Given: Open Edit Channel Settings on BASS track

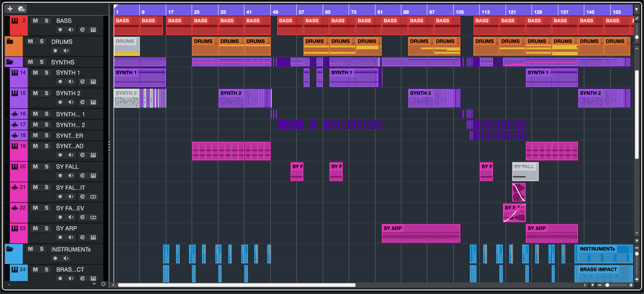Looking at the screenshot, I should (83, 30).
